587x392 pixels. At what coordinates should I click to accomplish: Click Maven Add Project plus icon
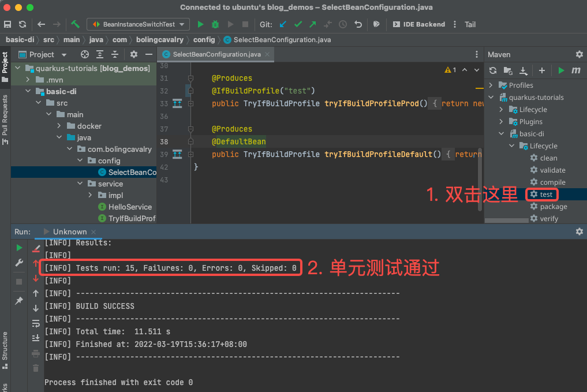tap(542, 70)
